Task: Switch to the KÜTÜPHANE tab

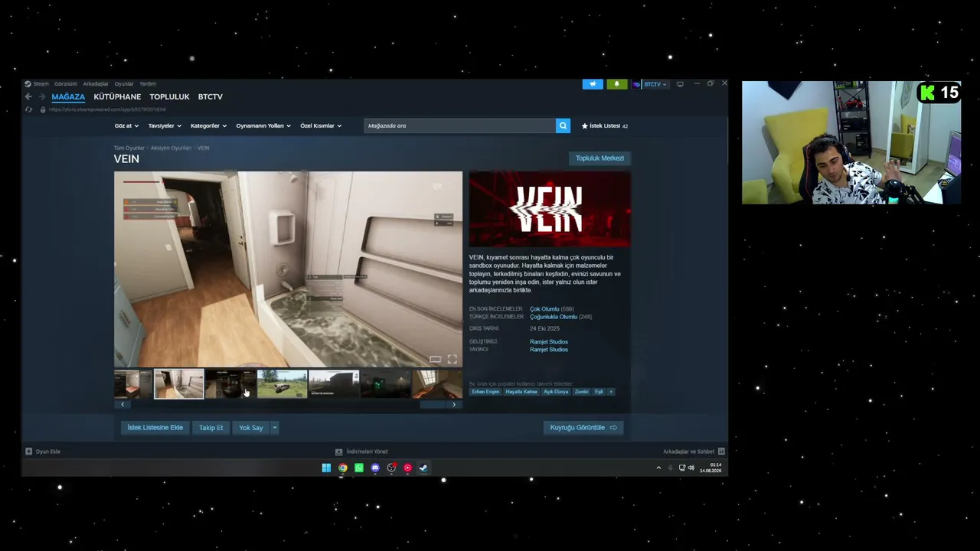Action: pyautogui.click(x=117, y=97)
